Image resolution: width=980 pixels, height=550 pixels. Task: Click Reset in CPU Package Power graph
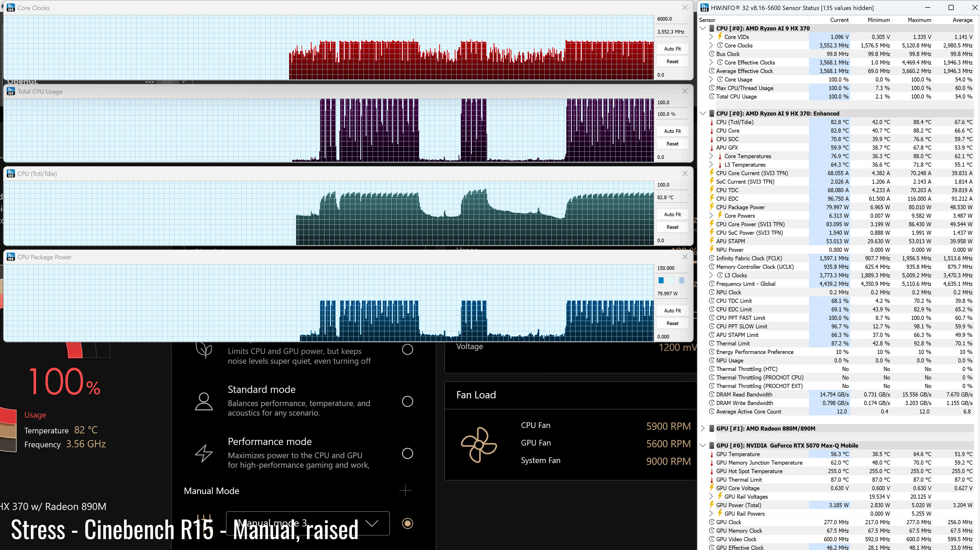tap(672, 323)
